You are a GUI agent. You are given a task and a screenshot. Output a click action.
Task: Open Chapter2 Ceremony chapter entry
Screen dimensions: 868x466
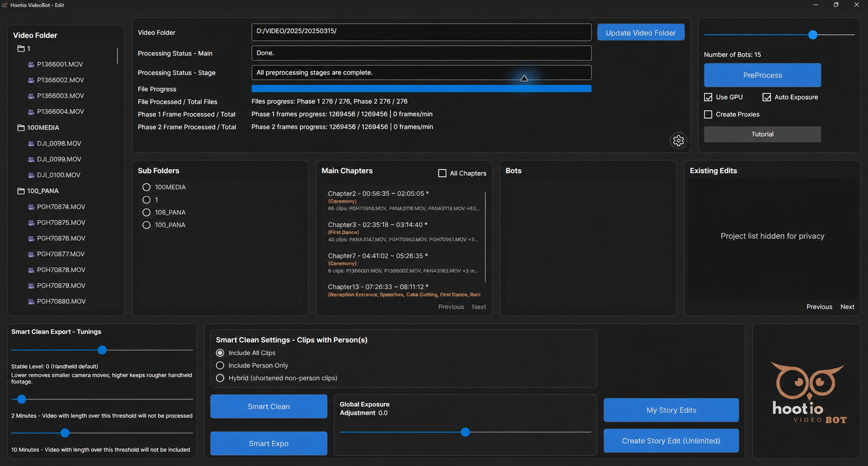[x=404, y=201]
